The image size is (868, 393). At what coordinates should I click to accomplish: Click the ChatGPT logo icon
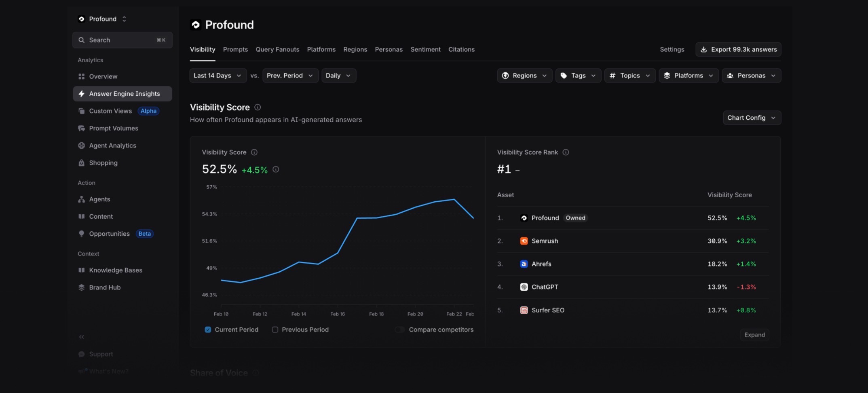coord(524,287)
